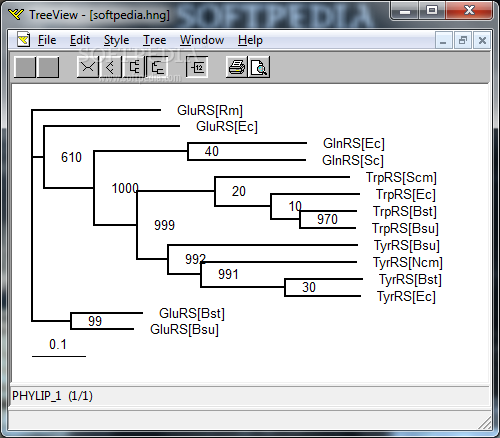Click the bootstrap value 1000
This screenshot has height=438, width=500.
coord(125,189)
